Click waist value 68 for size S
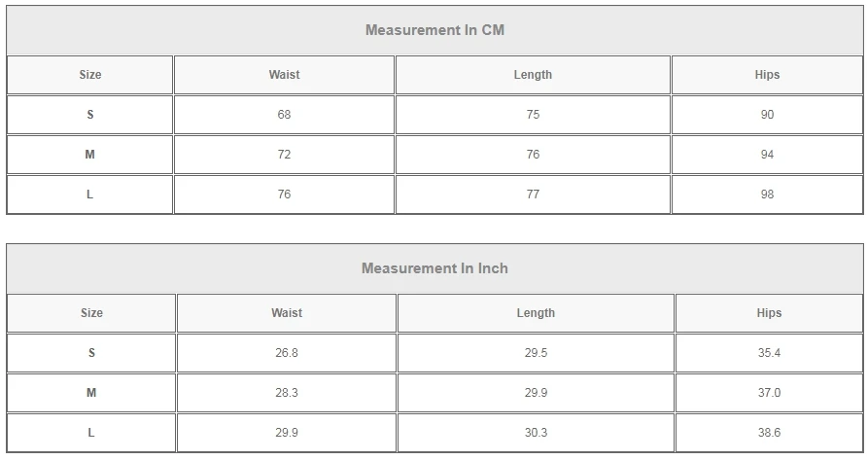The height and width of the screenshot is (460, 868). pos(284,115)
